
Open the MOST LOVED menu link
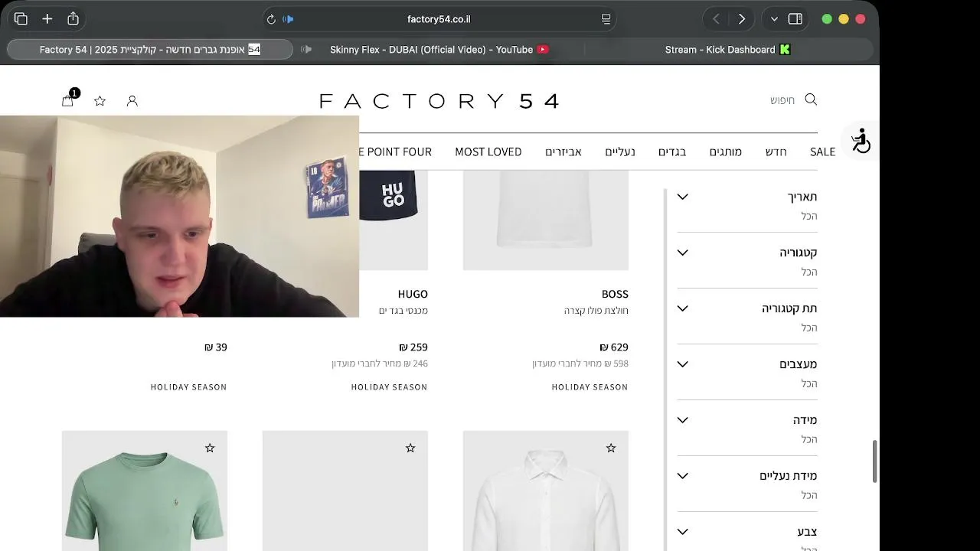point(488,152)
